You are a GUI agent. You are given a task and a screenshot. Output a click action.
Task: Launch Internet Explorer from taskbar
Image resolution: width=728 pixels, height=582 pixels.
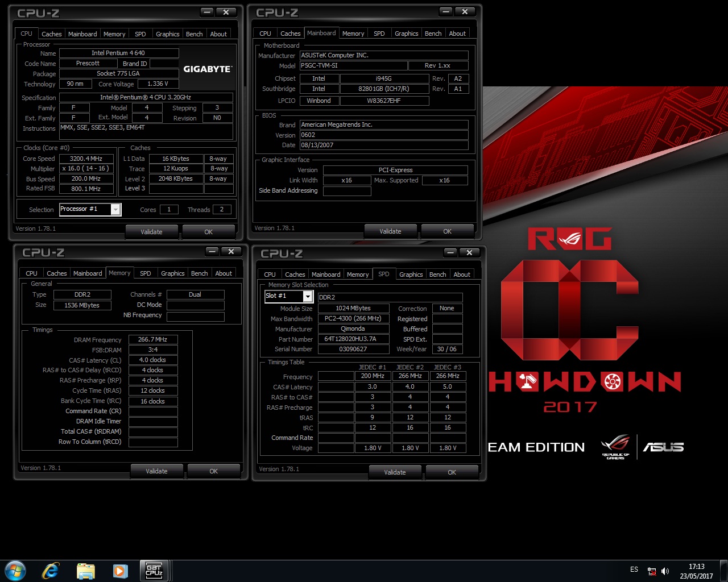[51, 571]
